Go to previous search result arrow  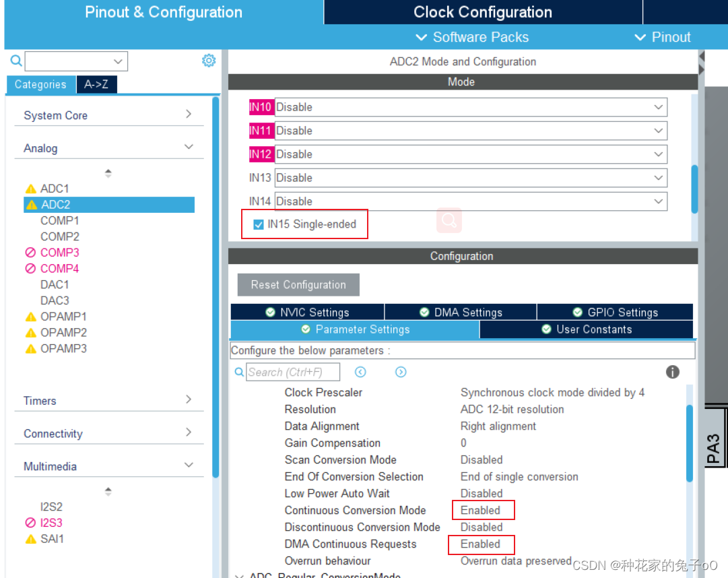360,372
